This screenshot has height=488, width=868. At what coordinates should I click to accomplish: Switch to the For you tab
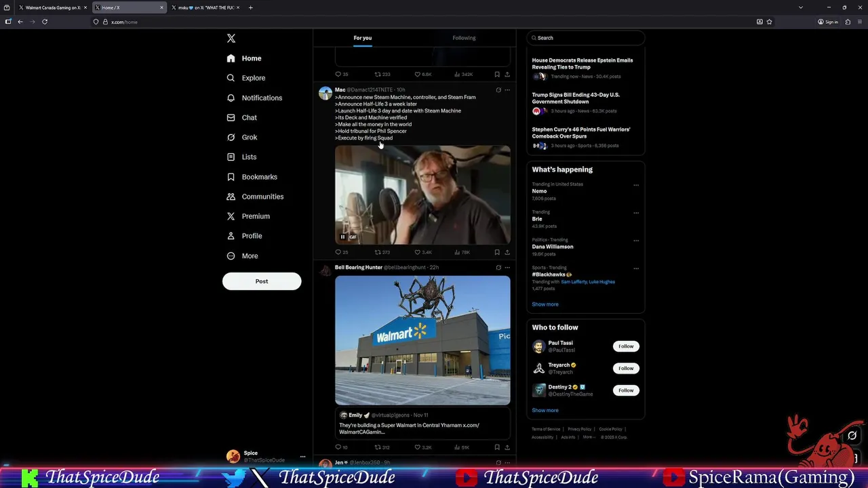pyautogui.click(x=362, y=38)
